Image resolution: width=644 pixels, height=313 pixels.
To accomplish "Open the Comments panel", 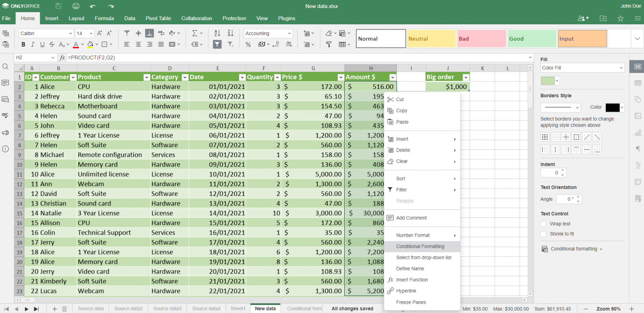I will 5,83.
